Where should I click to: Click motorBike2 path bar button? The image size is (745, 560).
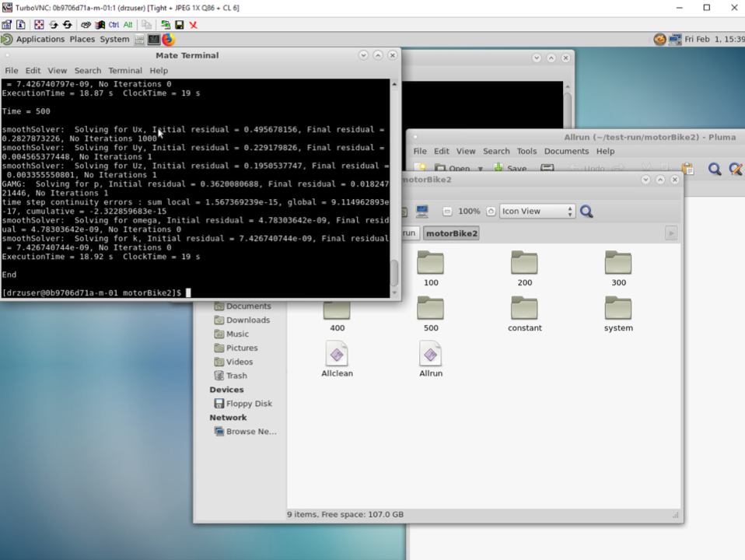(x=451, y=233)
